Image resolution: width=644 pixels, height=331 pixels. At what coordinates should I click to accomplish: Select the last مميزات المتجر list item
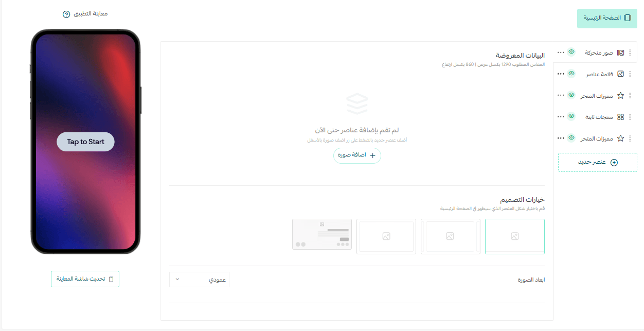pos(597,138)
